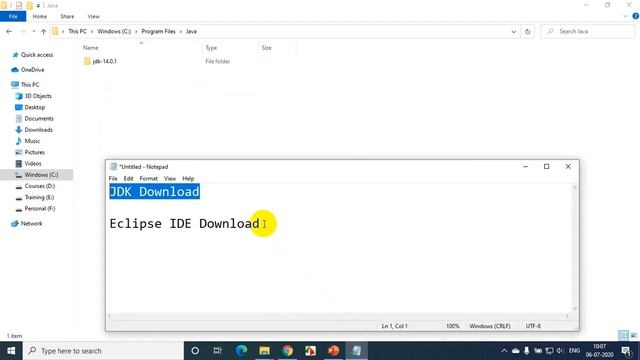Open the 3D Objects folder
Screen dimensions: 640x360
coord(33,96)
